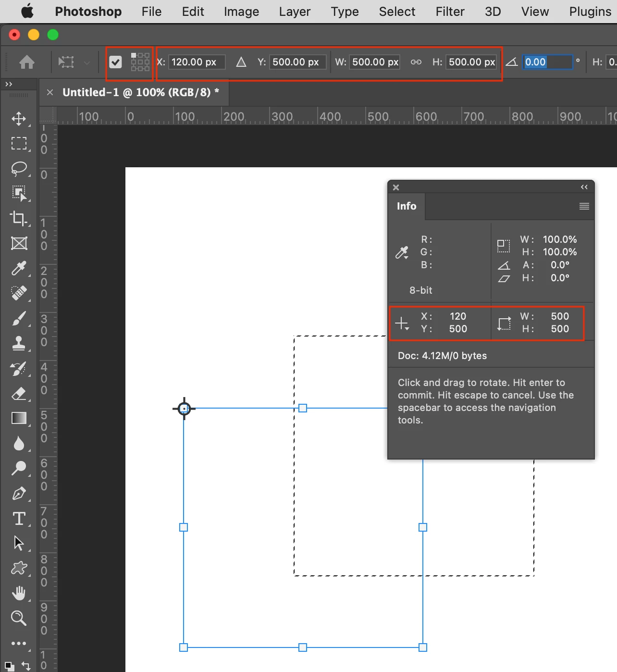The height and width of the screenshot is (672, 617).
Task: Close the Info panel
Action: pyautogui.click(x=396, y=187)
